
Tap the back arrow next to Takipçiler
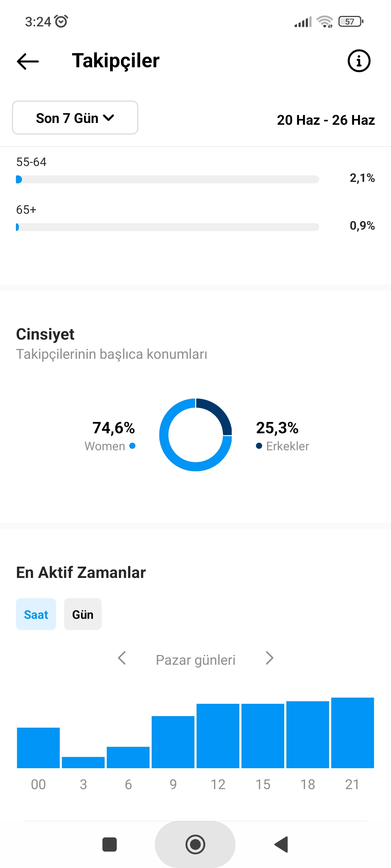[28, 61]
